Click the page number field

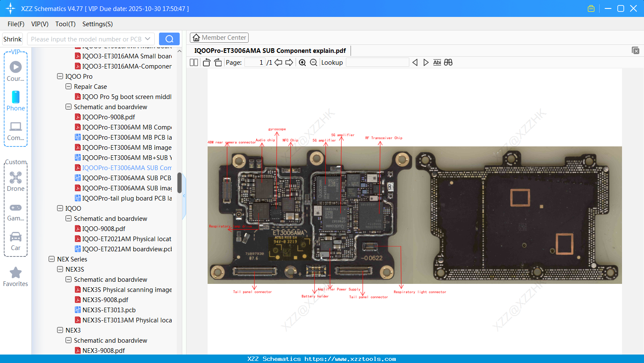click(x=255, y=63)
